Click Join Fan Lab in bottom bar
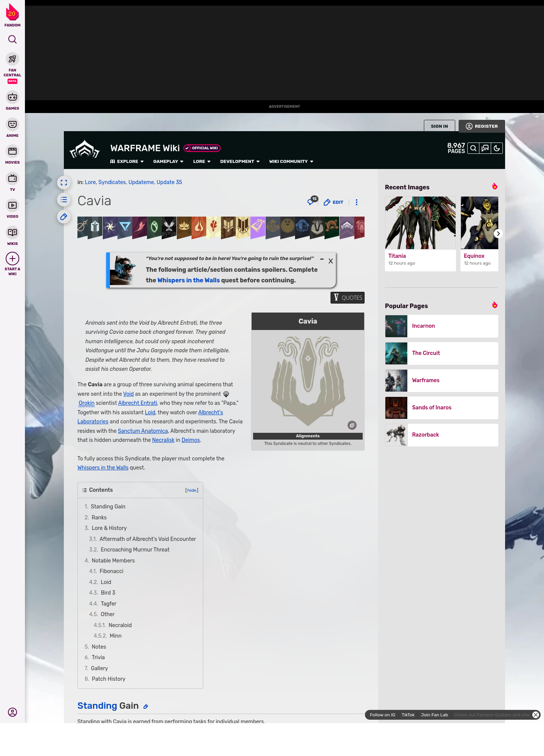 [x=434, y=715]
